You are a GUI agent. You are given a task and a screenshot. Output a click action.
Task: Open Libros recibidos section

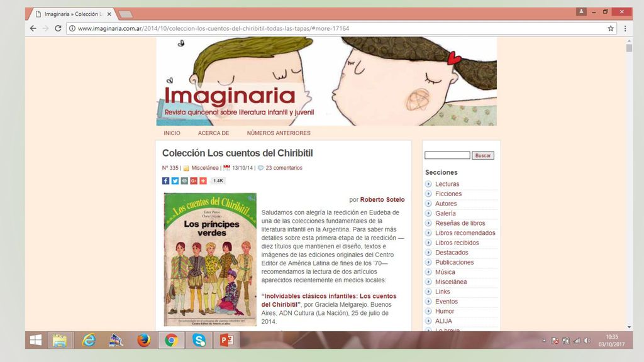click(457, 243)
